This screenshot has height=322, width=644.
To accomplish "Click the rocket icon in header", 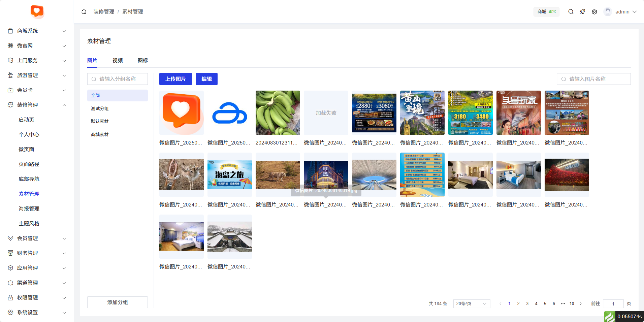I will pos(583,12).
